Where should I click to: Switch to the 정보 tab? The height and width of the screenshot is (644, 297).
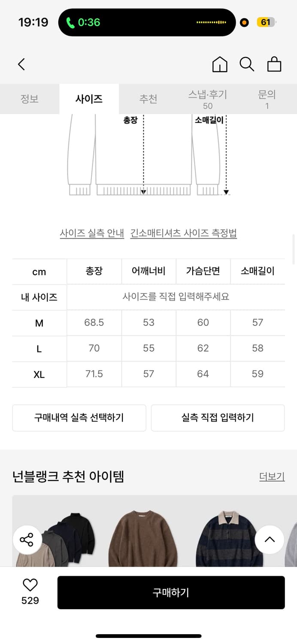coord(30,99)
